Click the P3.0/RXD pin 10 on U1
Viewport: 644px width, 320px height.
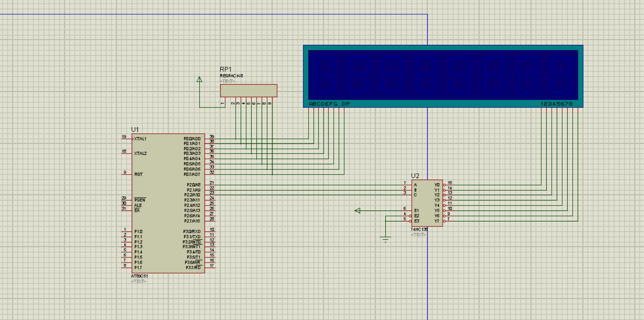[210, 231]
